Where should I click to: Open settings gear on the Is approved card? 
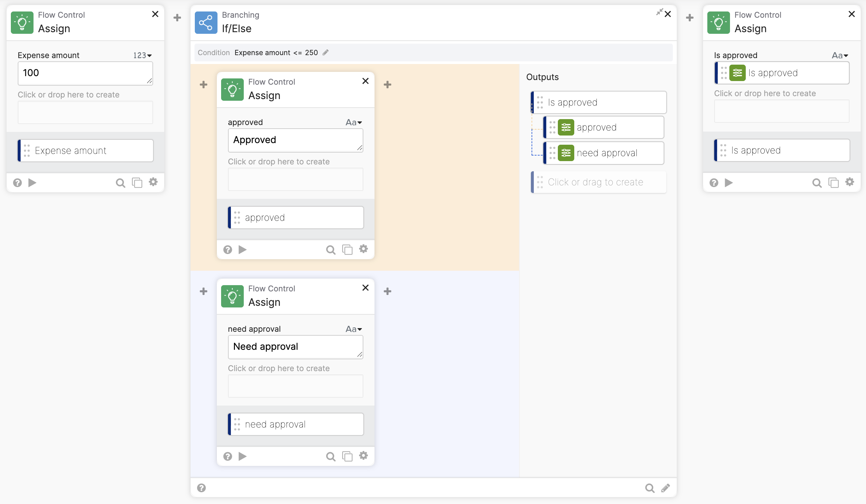pyautogui.click(x=850, y=182)
